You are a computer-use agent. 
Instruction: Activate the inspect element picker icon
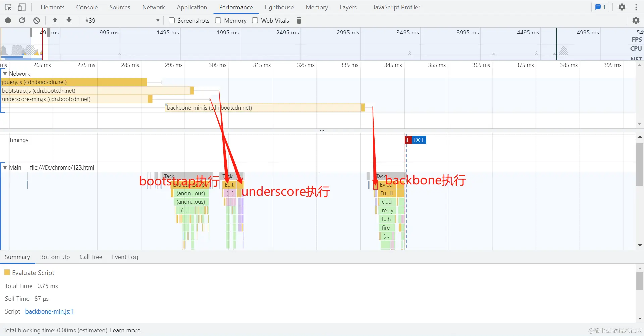tap(8, 7)
